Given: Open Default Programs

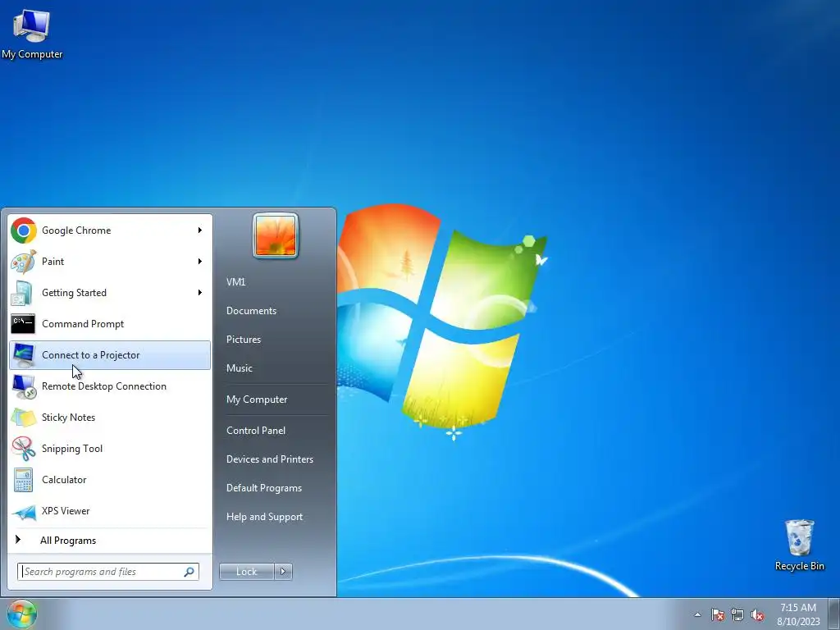Looking at the screenshot, I should tap(263, 488).
